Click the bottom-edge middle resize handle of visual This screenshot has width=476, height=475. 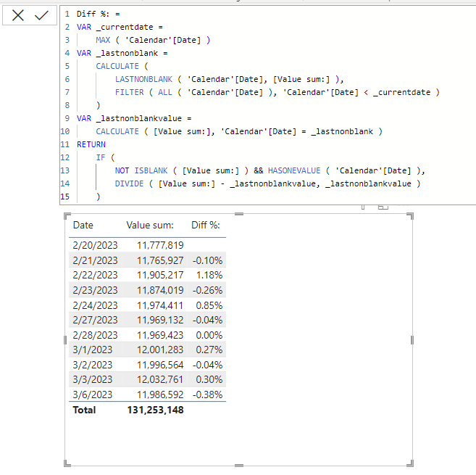pos(239,466)
